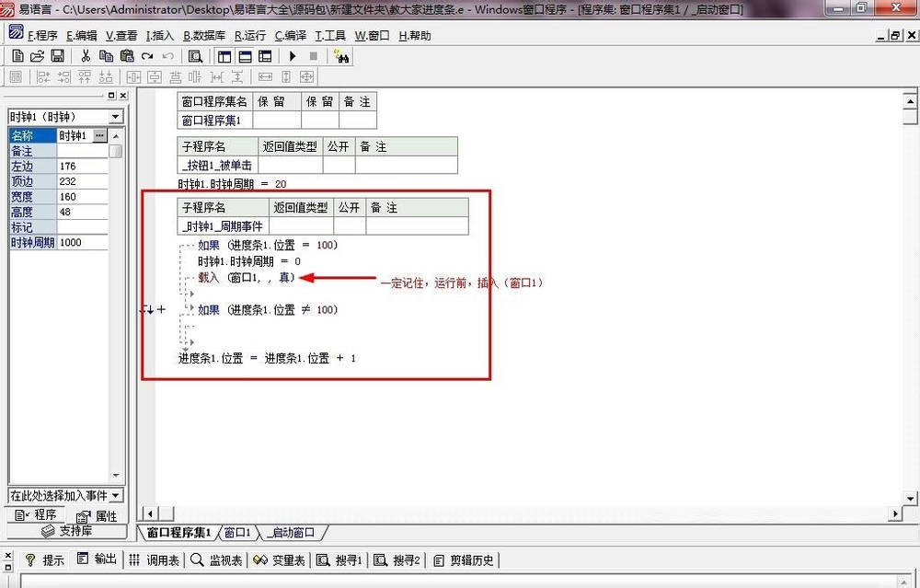Click the binoculars find icon
This screenshot has width=920, height=588.
click(x=341, y=56)
